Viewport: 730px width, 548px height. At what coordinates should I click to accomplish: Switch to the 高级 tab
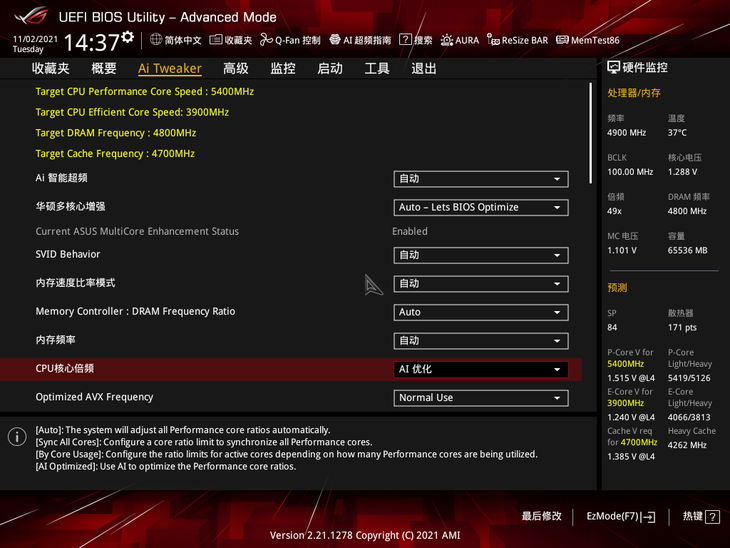tap(236, 69)
